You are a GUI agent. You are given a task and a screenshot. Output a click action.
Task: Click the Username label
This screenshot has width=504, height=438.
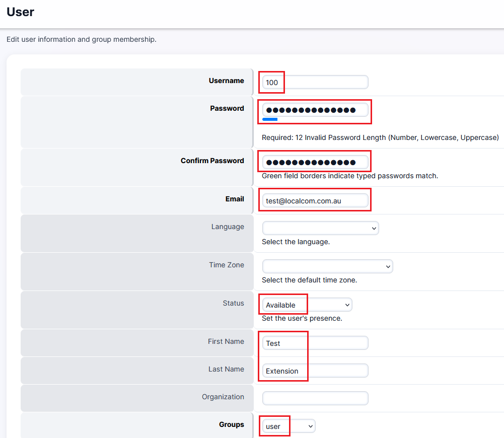pos(226,81)
